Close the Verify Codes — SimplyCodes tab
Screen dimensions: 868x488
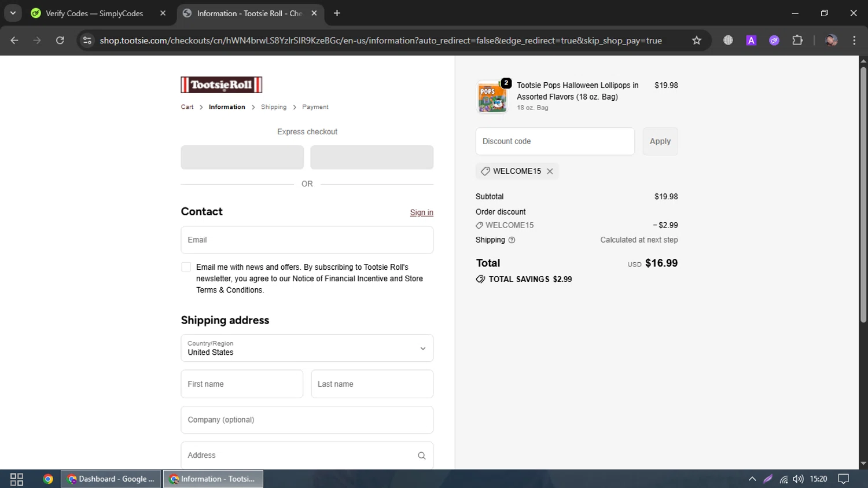pyautogui.click(x=163, y=13)
